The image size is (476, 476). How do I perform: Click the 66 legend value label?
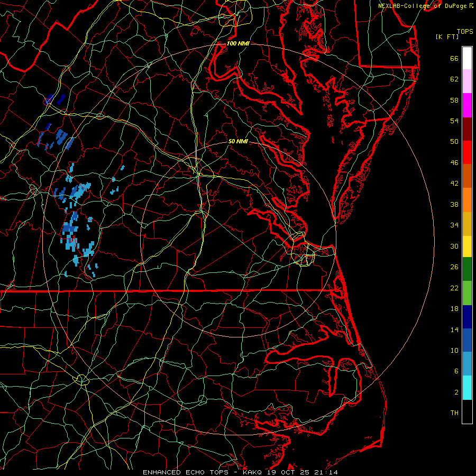pos(454,59)
